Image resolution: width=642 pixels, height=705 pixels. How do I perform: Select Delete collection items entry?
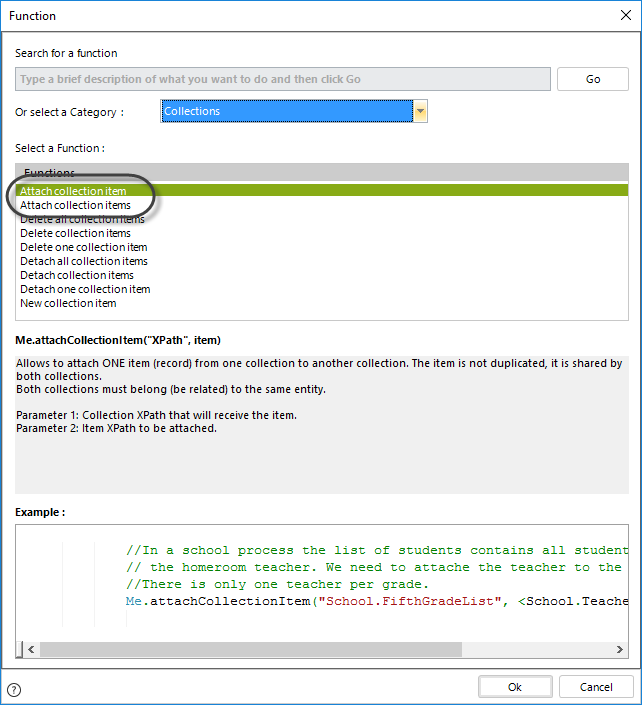(75, 233)
